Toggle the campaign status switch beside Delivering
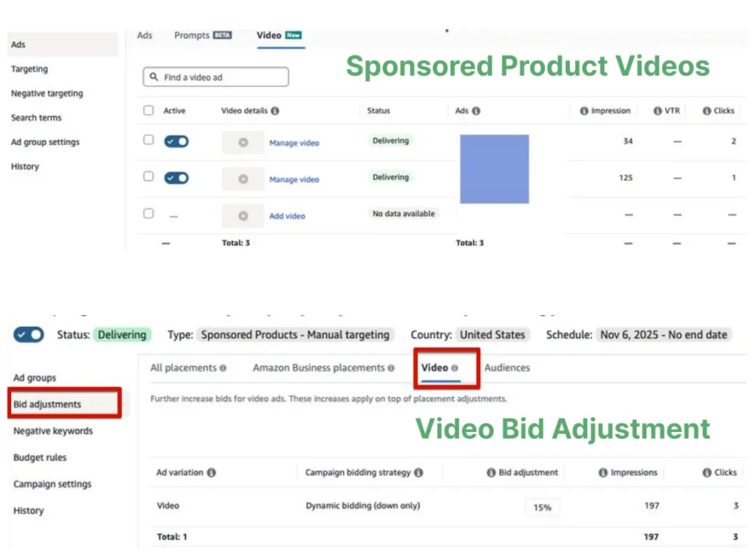This screenshot has height=560, width=756. click(x=29, y=335)
